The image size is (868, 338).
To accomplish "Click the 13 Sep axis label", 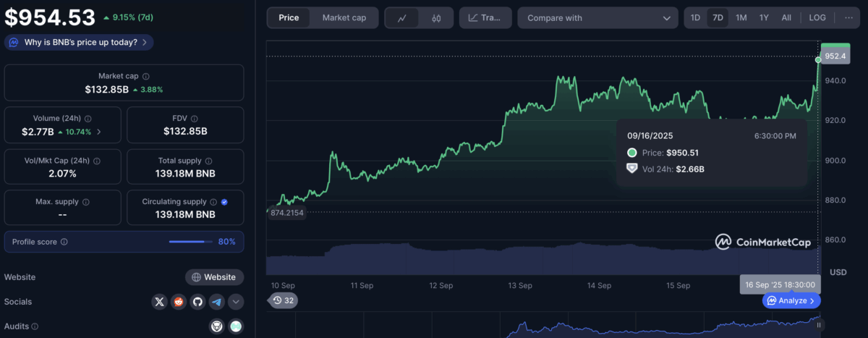I will pos(520,285).
